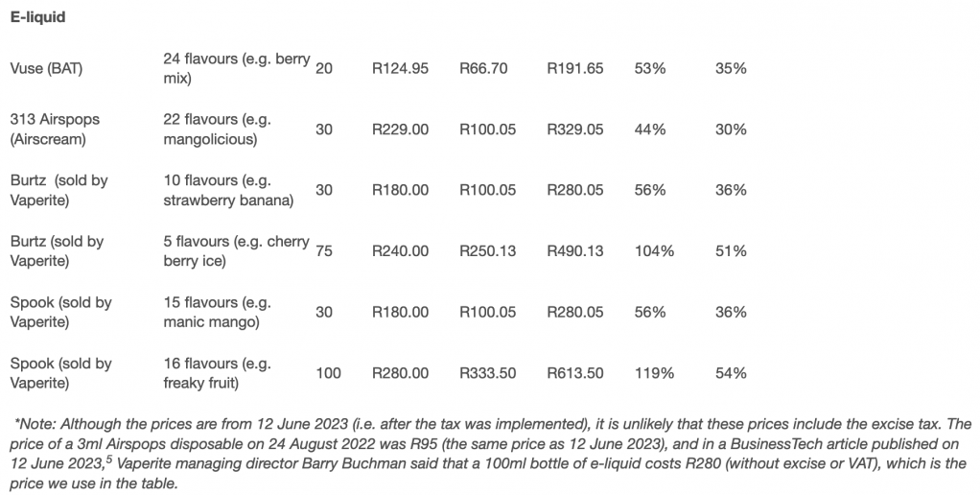Click the E-liquid section heading
980x495 pixels.
pyautogui.click(x=37, y=17)
